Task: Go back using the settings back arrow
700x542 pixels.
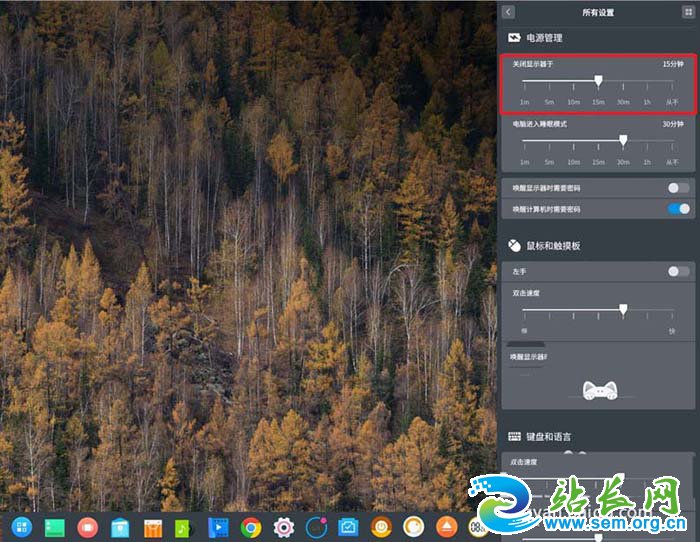Action: click(508, 12)
